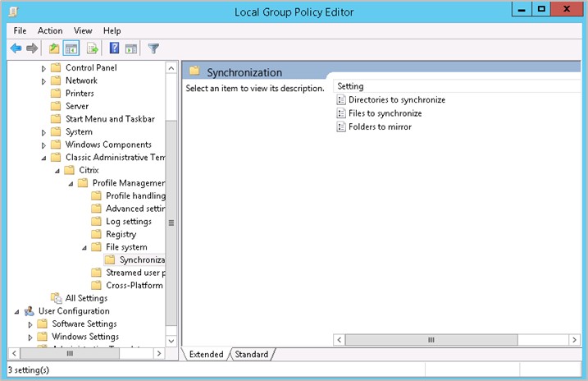This screenshot has width=588, height=381.
Task: Collapse the File system tree node
Action: coord(84,247)
